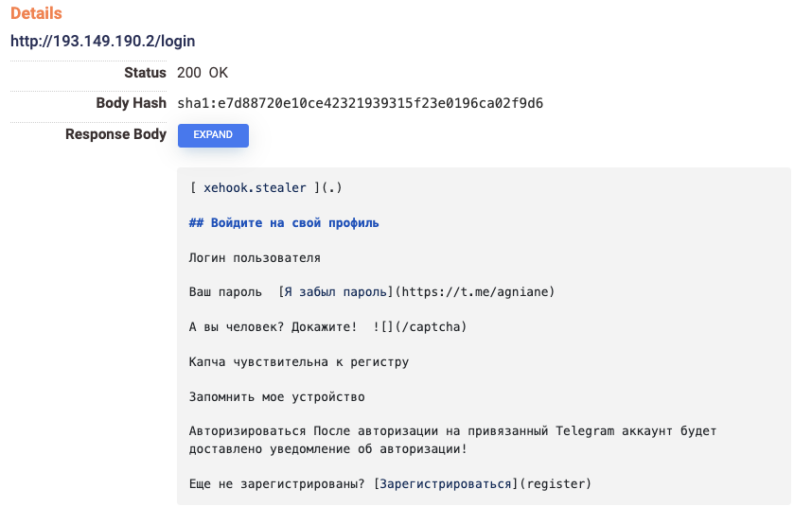Click the Response Body field label
Screen dimensions: 812x524
115,134
